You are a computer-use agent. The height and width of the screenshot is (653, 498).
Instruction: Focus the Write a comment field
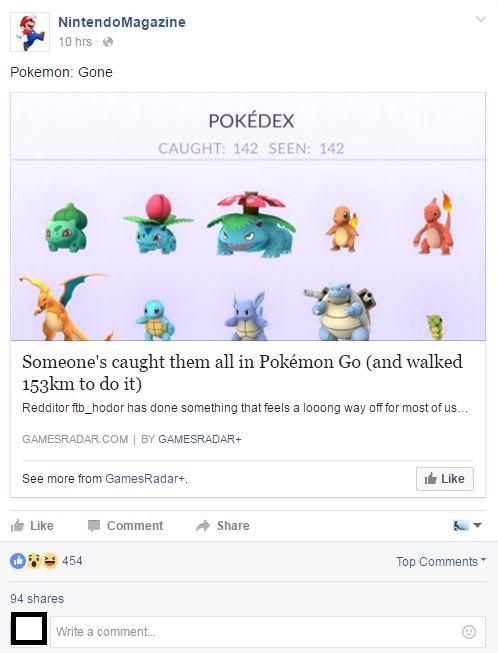268,632
